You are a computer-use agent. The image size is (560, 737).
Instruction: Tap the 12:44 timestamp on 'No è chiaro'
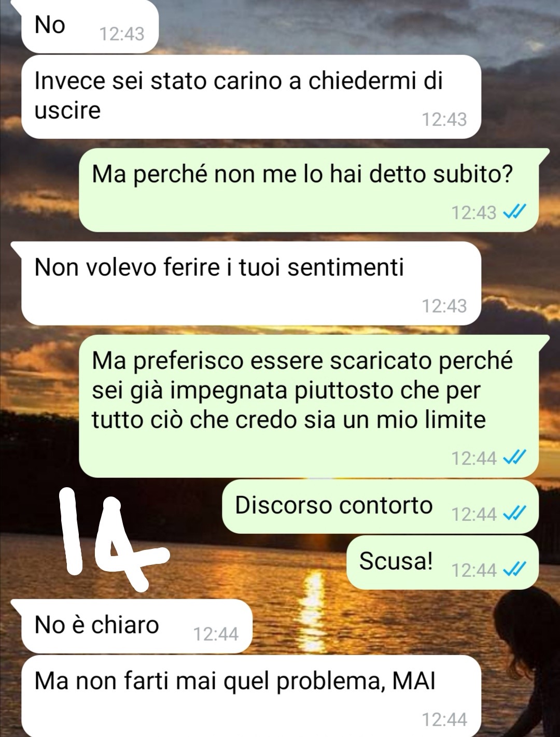point(216,634)
